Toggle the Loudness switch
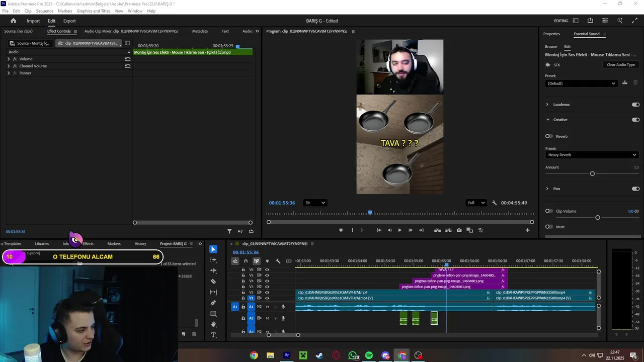This screenshot has height=362, width=644. [x=635, y=105]
